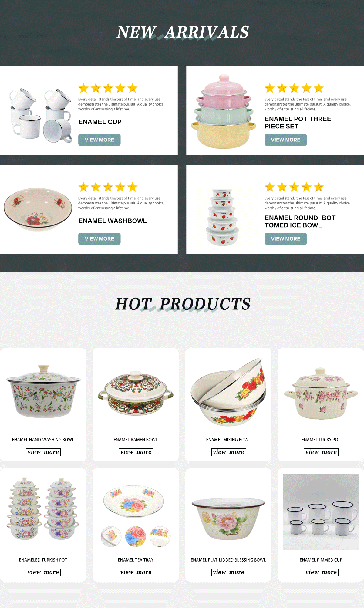The image size is (364, 608).
Task: Click view more under Enamel Hand-Washing Bowl
Action: point(43,452)
